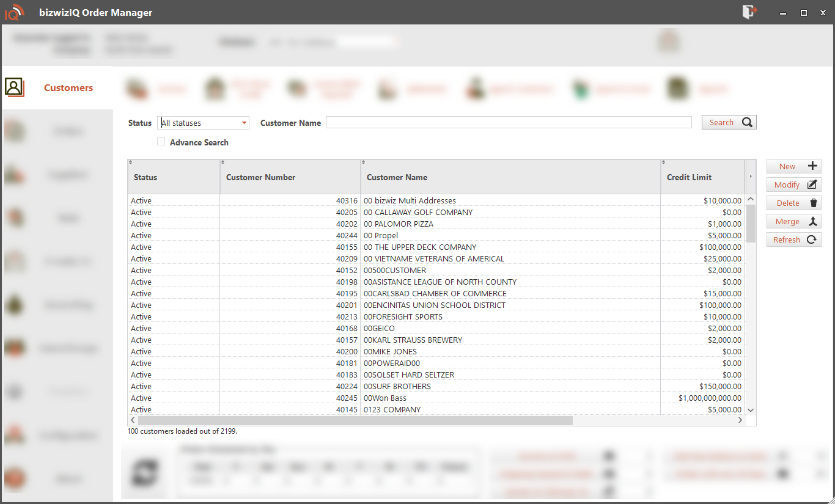Viewport: 835px width, 504px height.
Task: Expand hidden columns arrow beside Credit Limit
Action: click(751, 177)
